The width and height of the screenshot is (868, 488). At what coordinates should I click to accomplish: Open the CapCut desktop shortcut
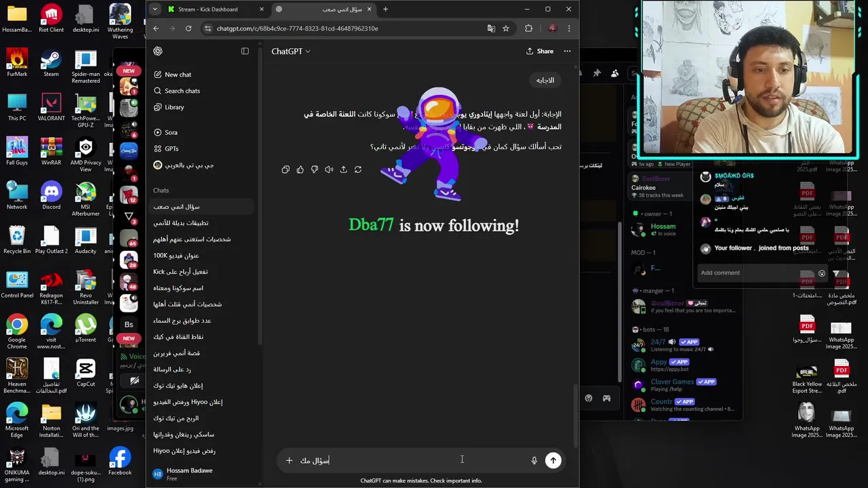coord(85,373)
